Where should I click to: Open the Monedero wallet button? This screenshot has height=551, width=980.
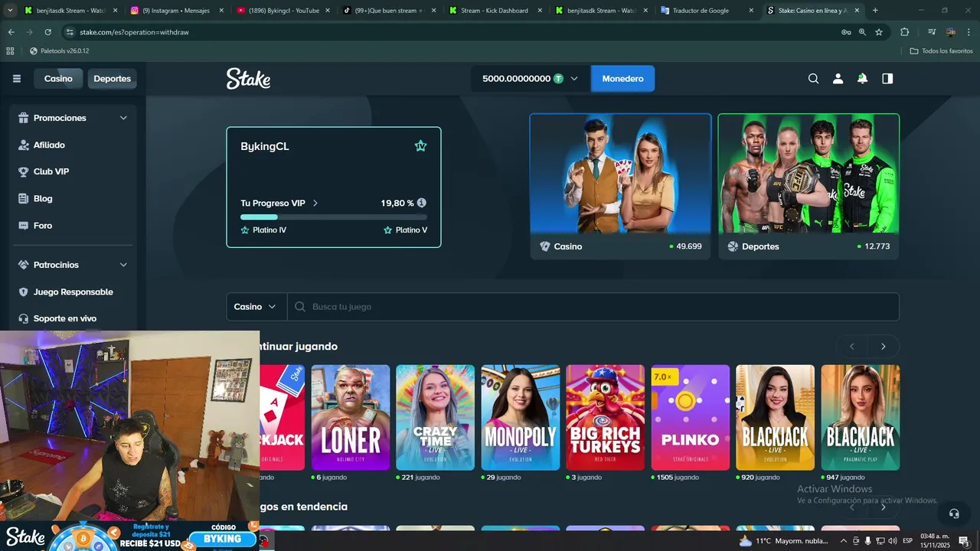click(x=622, y=79)
